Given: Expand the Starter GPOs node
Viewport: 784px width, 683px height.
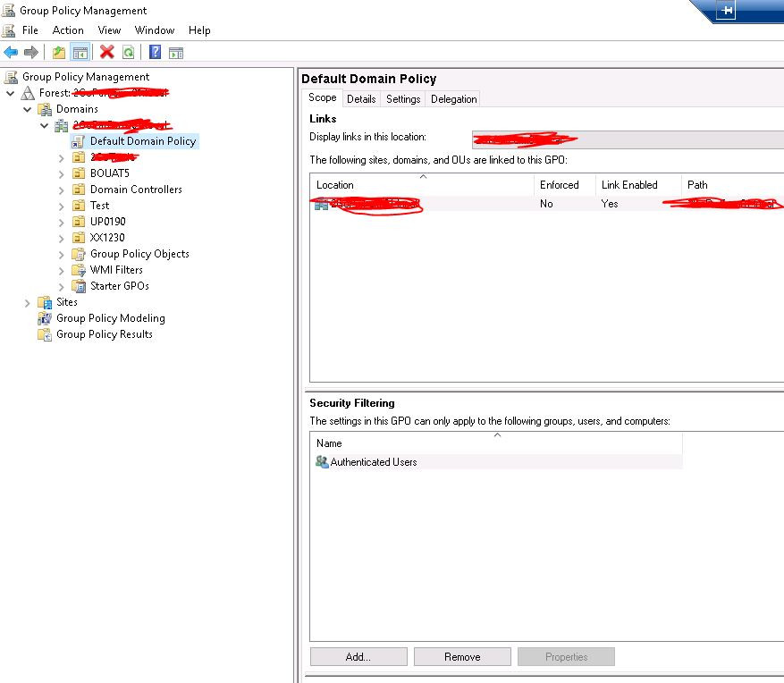Looking at the screenshot, I should coord(61,286).
